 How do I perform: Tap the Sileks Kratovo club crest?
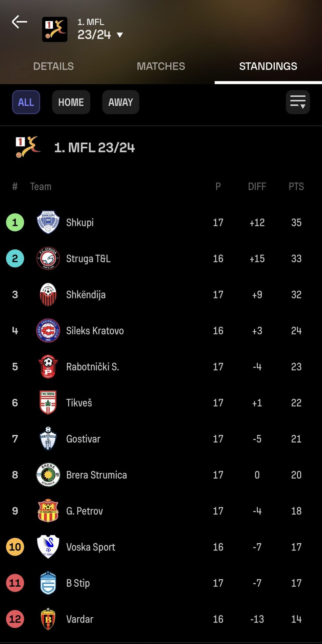tap(48, 330)
